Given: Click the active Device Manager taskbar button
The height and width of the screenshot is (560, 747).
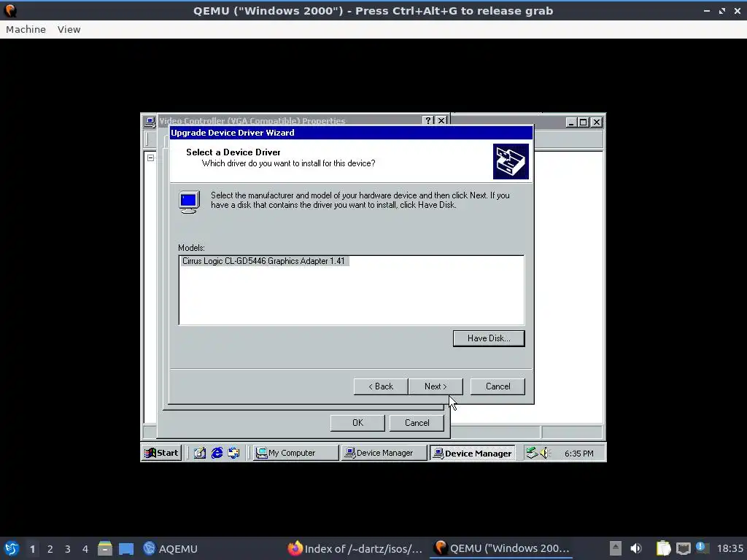Looking at the screenshot, I should [x=473, y=453].
